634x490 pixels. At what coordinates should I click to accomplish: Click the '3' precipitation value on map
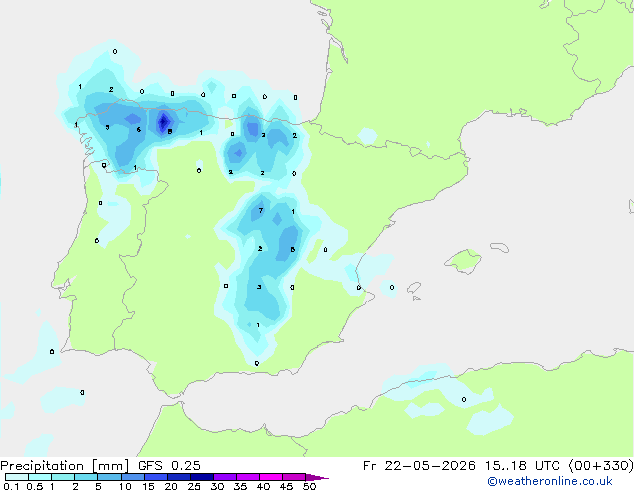(259, 287)
